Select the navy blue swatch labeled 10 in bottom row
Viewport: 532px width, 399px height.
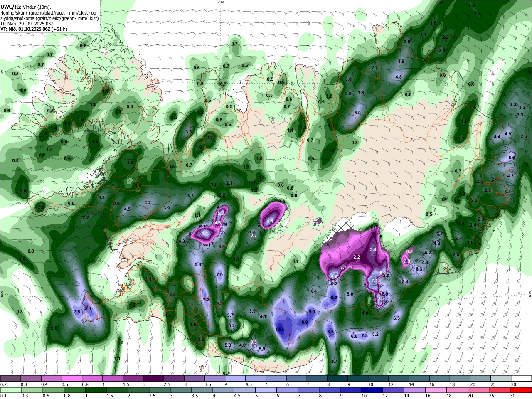(371, 390)
